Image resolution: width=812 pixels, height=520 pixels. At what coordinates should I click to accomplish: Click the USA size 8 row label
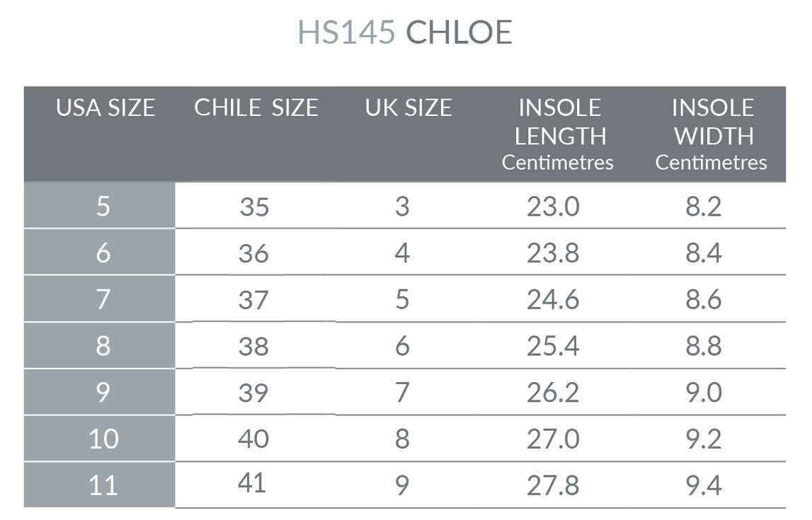point(103,346)
